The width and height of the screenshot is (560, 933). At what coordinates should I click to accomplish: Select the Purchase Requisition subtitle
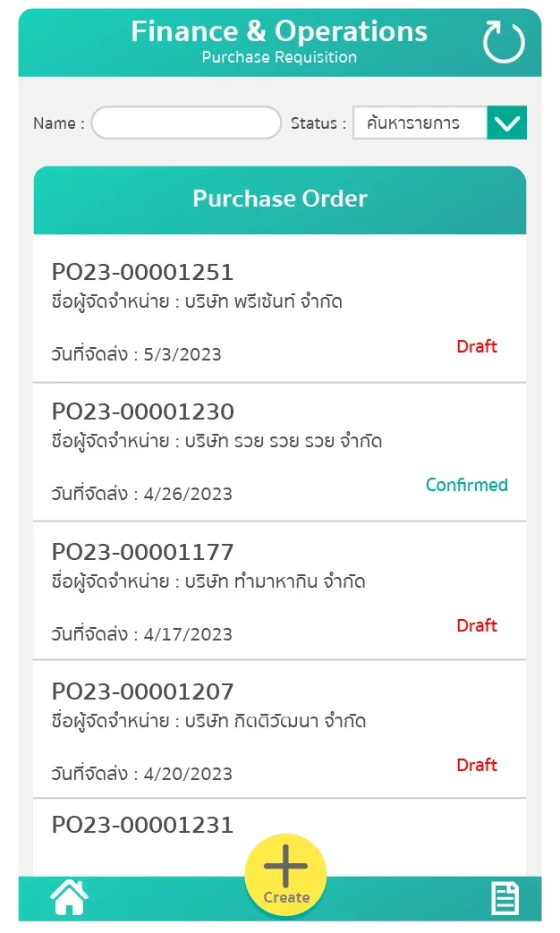[x=280, y=55]
